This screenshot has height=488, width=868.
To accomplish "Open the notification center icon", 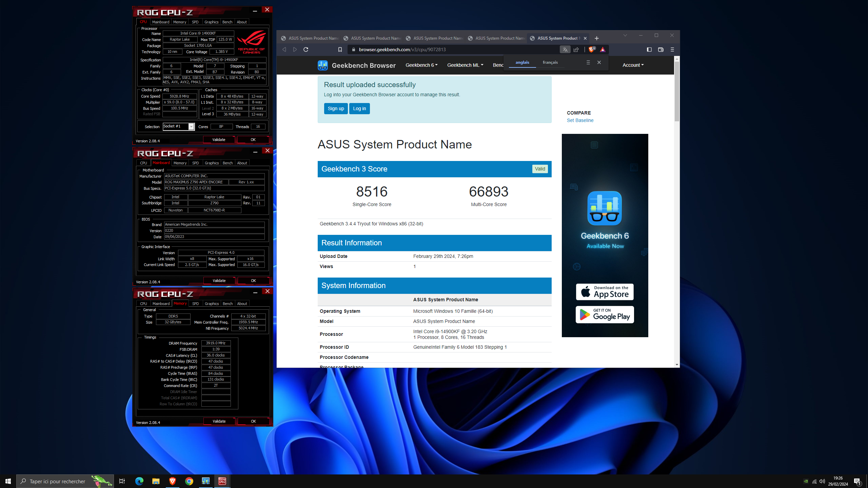I will [x=857, y=481].
